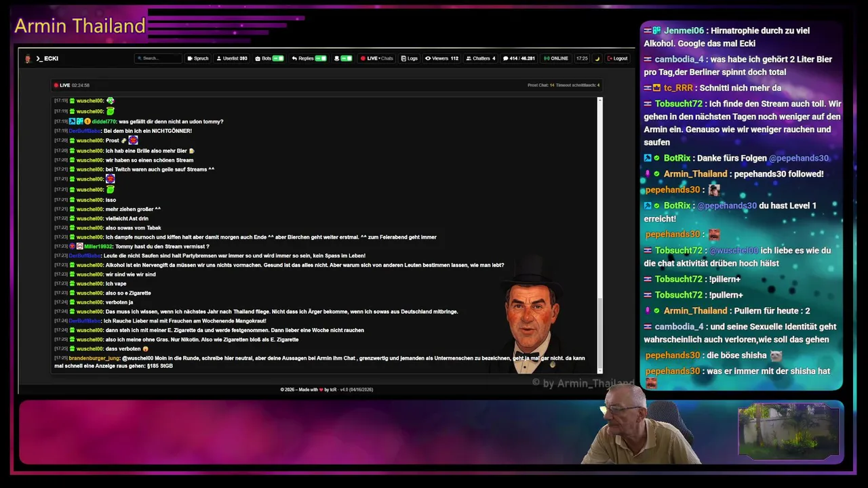Click the >_ECKI dashboard title
Screen dimensions: 868x488
click(x=47, y=59)
